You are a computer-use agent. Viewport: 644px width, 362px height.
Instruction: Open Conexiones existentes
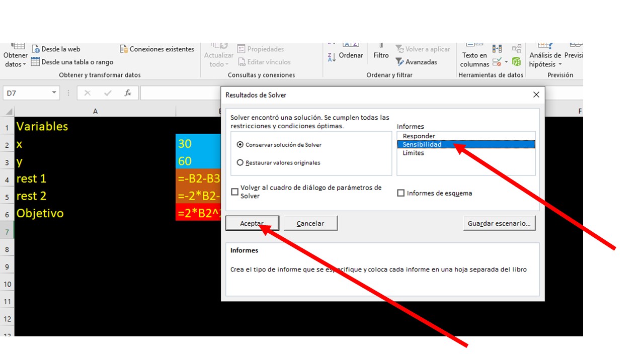pyautogui.click(x=157, y=49)
